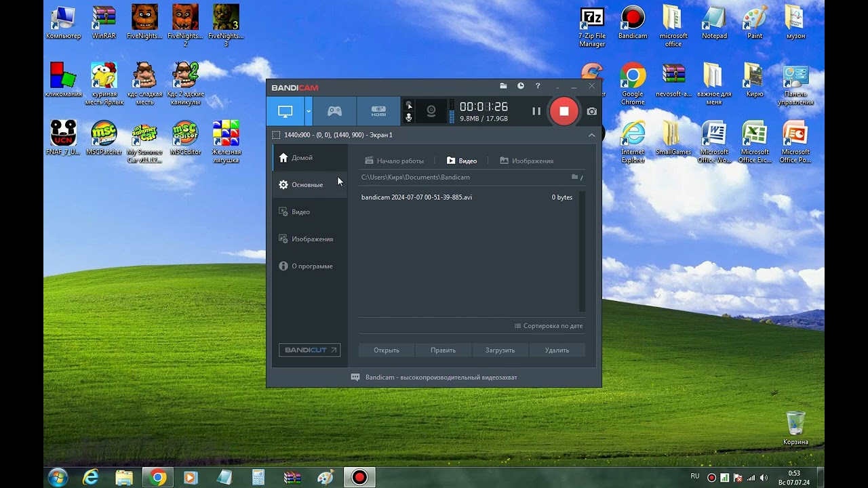Open the Bandicut link button
The image size is (868, 488).
[309, 350]
